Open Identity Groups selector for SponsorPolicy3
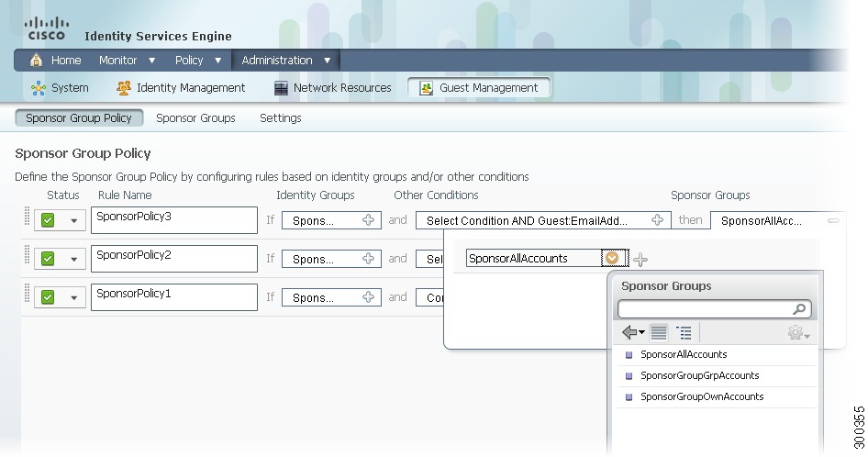Screen dimensions: 868x457 click(x=331, y=220)
